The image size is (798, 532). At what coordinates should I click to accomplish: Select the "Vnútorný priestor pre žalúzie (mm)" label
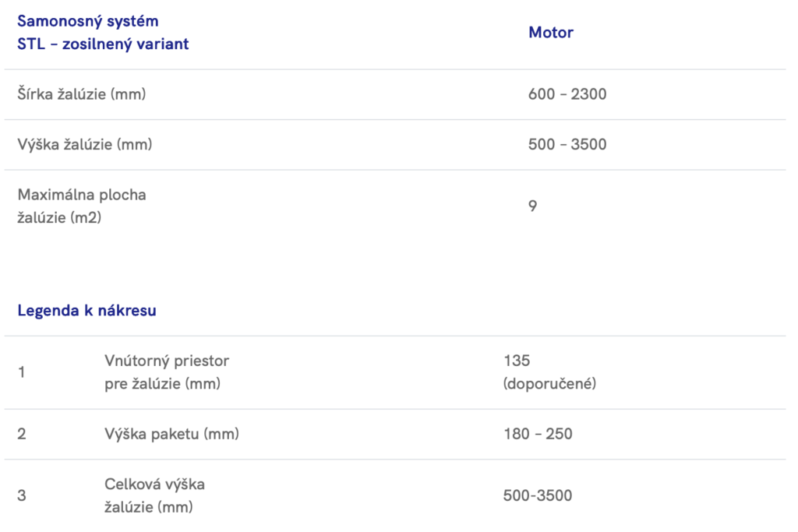click(167, 372)
